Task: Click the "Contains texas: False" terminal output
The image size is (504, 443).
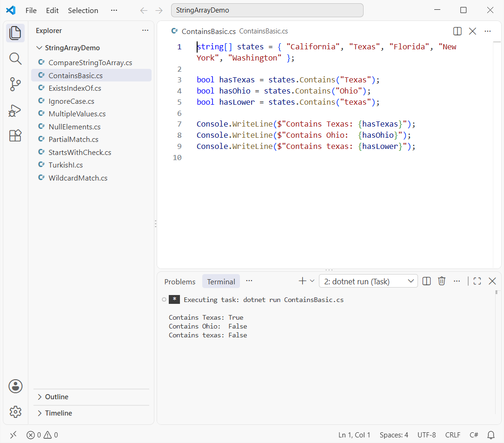Action: coord(208,335)
